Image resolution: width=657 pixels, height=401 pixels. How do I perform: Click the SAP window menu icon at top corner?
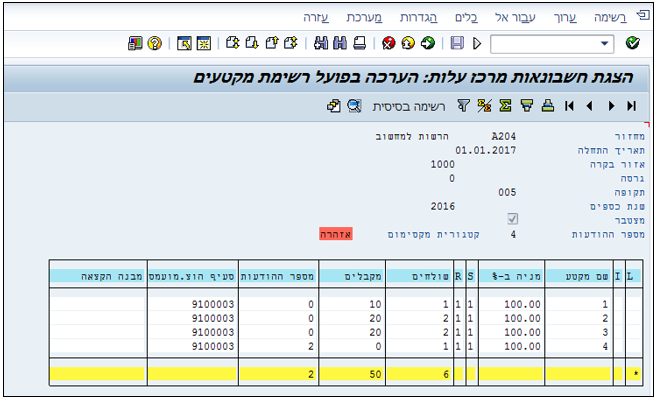(643, 16)
